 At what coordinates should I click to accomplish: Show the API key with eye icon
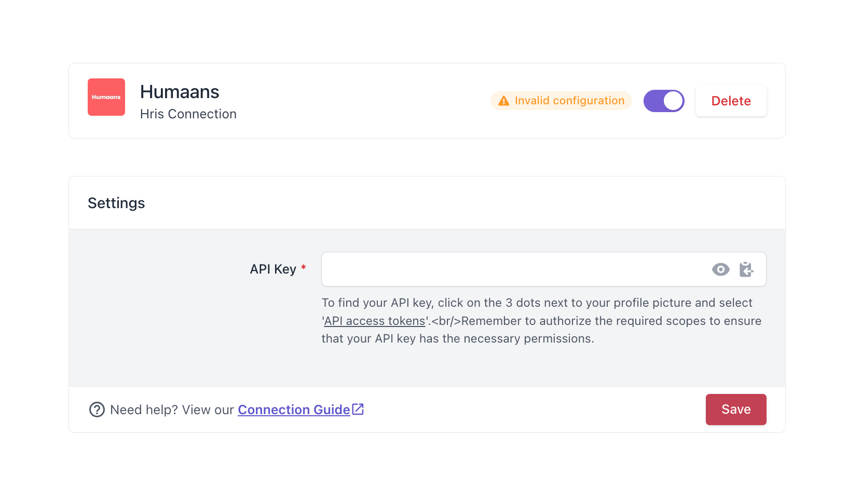720,269
